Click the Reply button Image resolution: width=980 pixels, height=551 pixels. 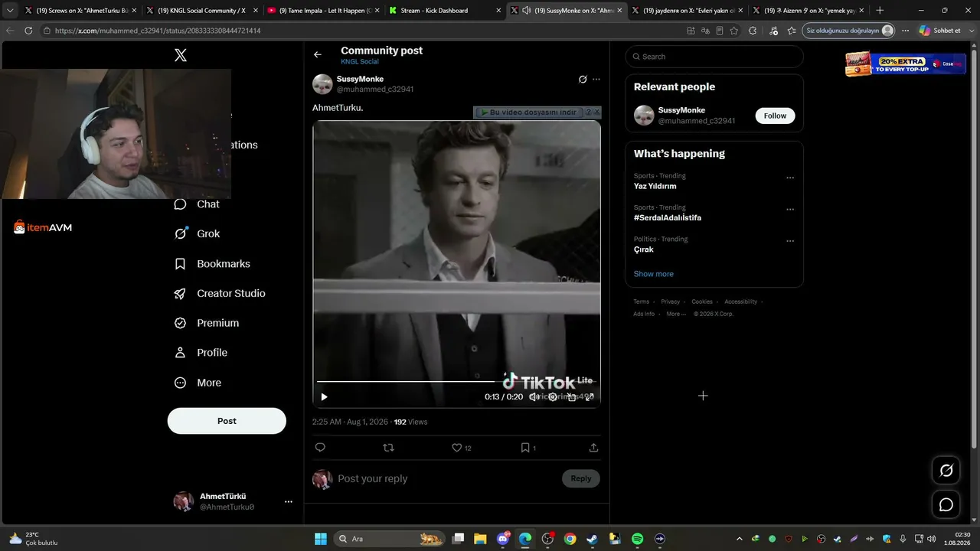click(x=581, y=479)
